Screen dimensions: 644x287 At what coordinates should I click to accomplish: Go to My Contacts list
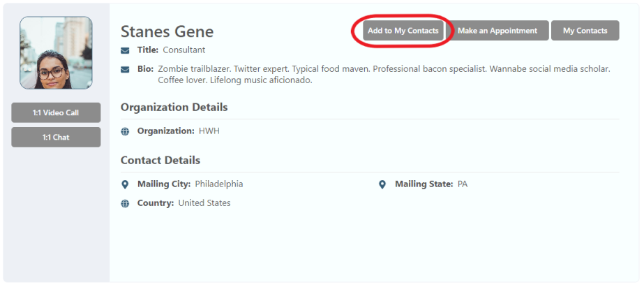point(585,31)
